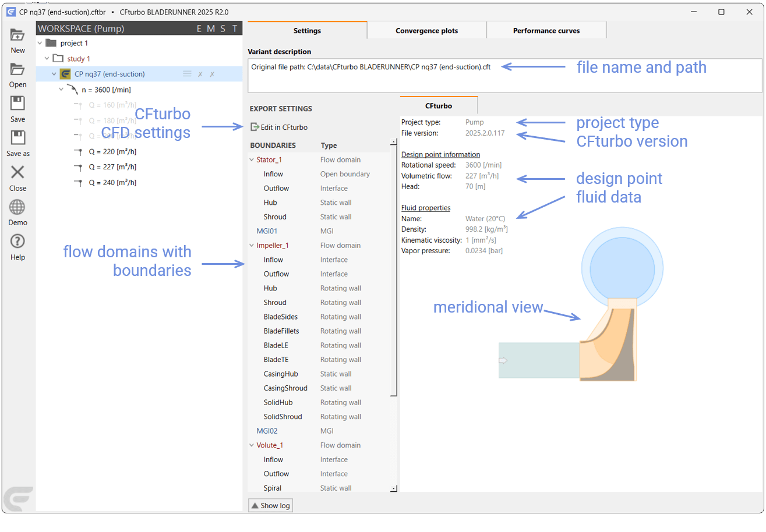Click the operating point icon for Q = 240

coord(79,183)
